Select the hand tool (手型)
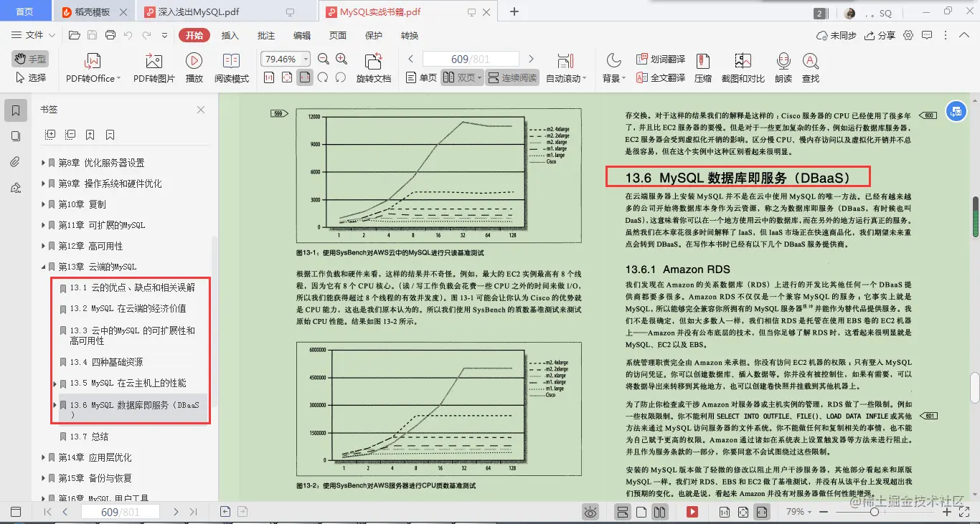Screen dimensions: 980x524 point(29,59)
